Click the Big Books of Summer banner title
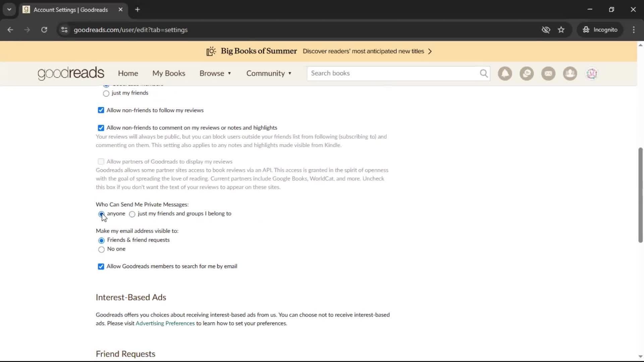The height and width of the screenshot is (362, 644). pyautogui.click(x=259, y=51)
